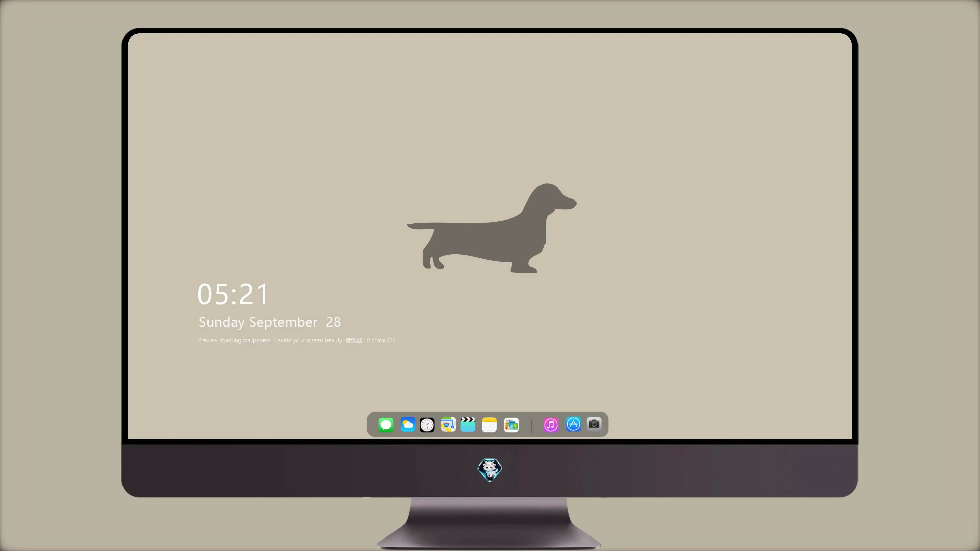The image size is (980, 551).
Task: Click the date text Sunday September 28
Action: click(x=270, y=322)
